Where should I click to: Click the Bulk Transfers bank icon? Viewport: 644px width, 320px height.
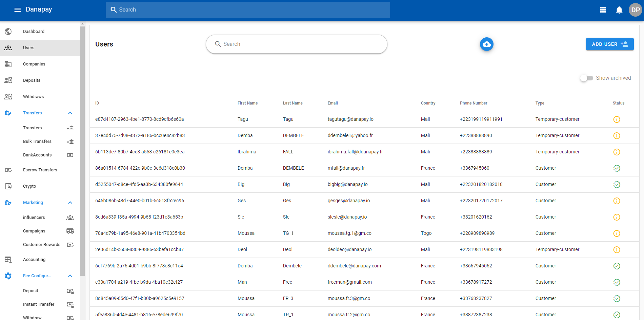click(70, 142)
